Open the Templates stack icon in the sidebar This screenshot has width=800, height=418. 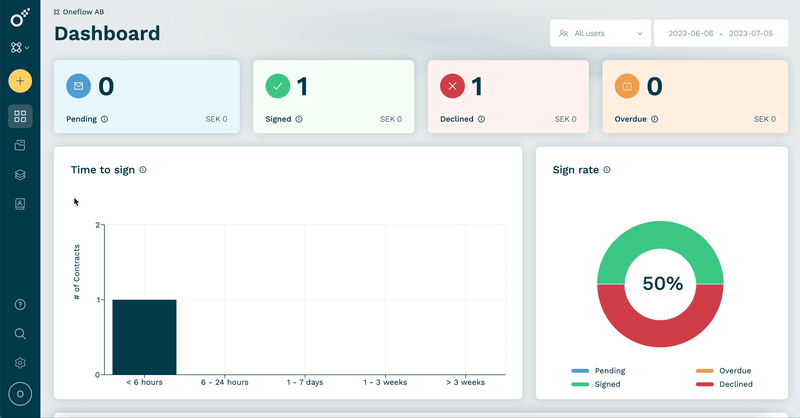pos(20,175)
